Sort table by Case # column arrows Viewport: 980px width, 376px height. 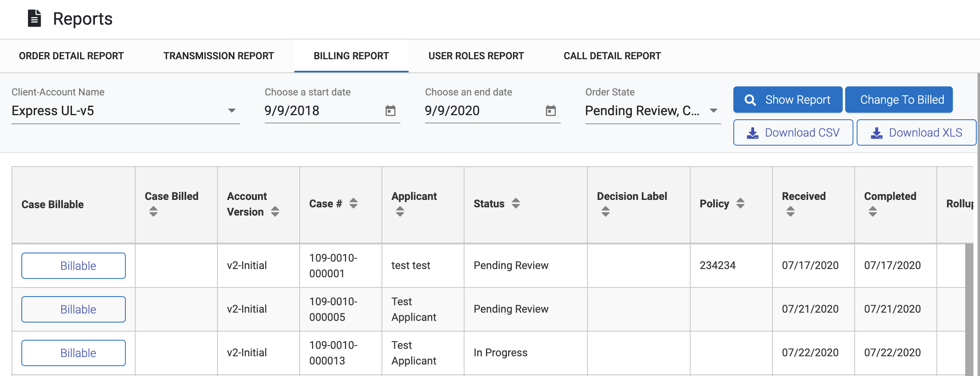(354, 203)
